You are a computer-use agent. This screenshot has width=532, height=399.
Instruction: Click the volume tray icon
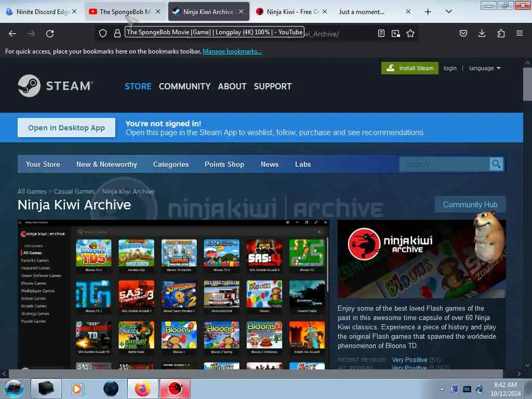tap(479, 389)
